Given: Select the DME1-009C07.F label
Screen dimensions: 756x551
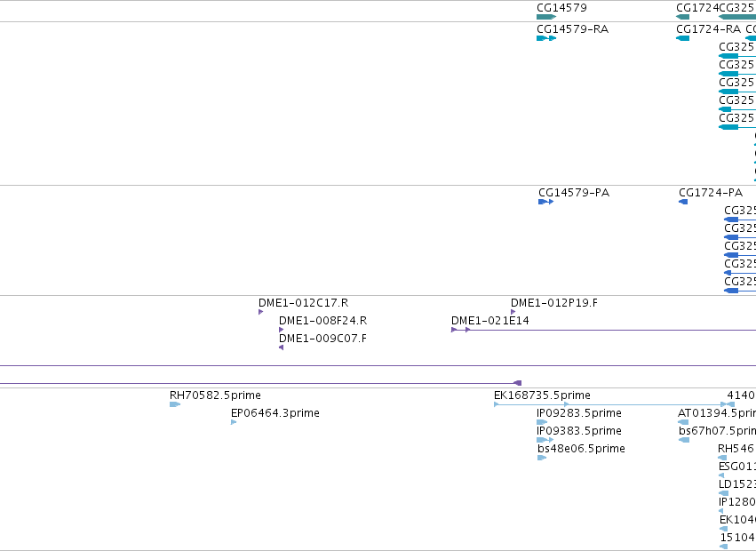Looking at the screenshot, I should pos(323,339).
